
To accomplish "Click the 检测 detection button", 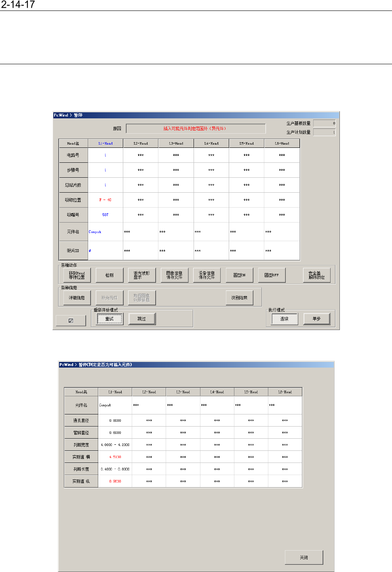I will 110,275.
